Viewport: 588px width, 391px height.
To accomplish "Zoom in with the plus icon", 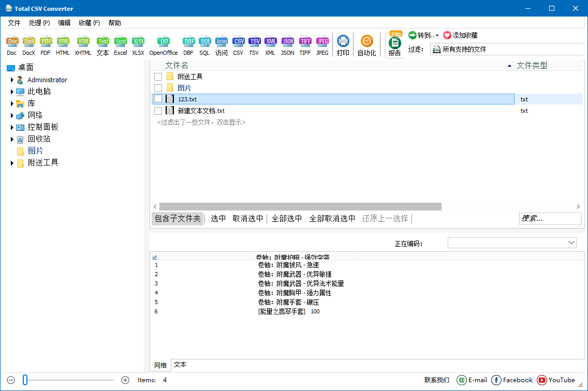I will 125,380.
